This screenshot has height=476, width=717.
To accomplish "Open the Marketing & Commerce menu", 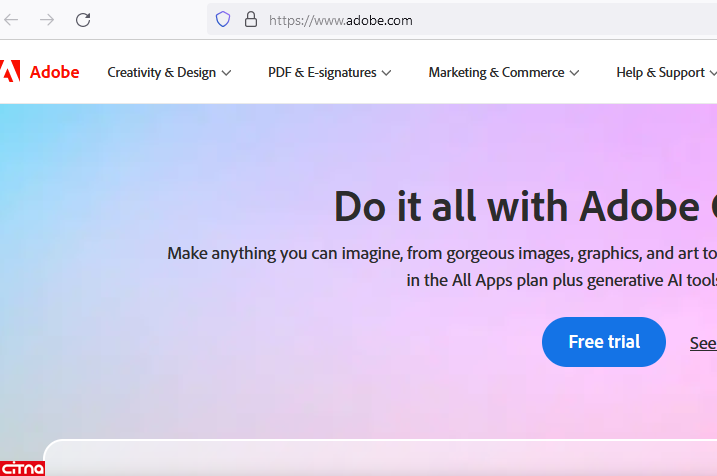I will pyautogui.click(x=497, y=72).
